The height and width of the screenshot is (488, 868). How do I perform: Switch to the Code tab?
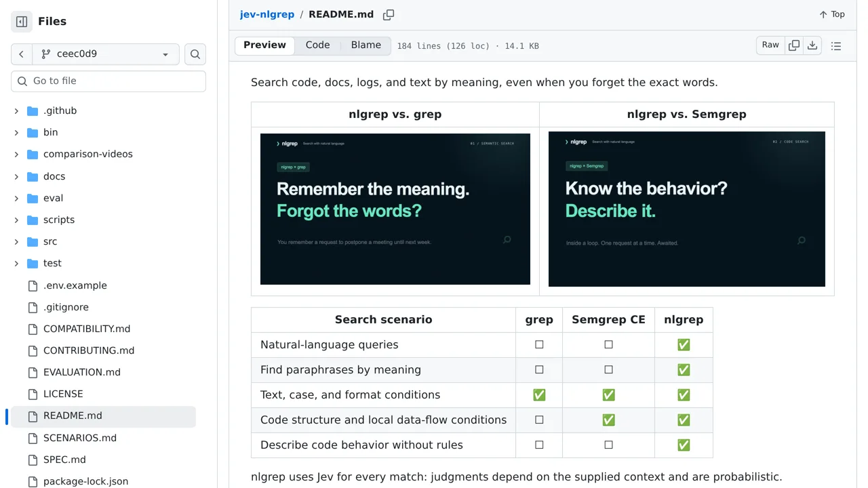(317, 45)
